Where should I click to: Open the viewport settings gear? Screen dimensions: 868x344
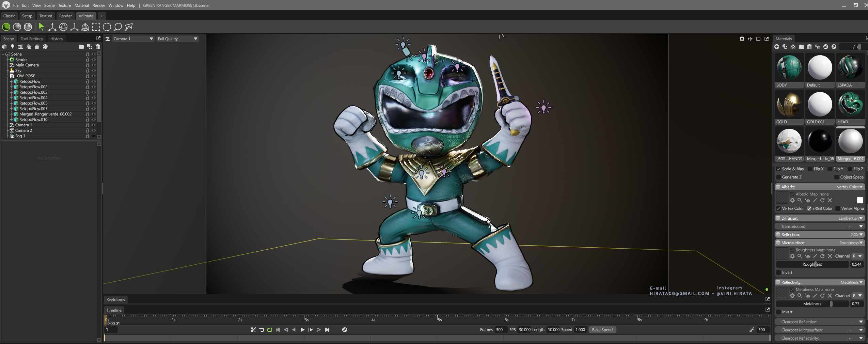click(x=742, y=39)
